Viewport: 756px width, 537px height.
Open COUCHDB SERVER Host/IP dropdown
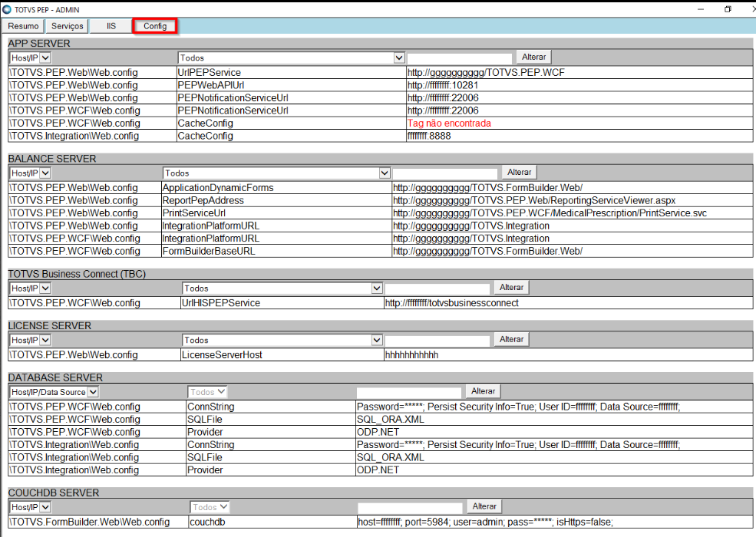[x=30, y=507]
